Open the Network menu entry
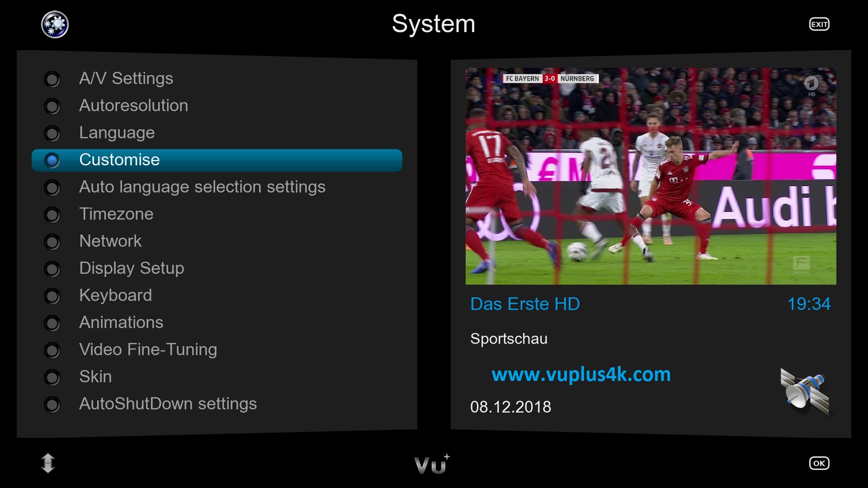 [x=217, y=241]
